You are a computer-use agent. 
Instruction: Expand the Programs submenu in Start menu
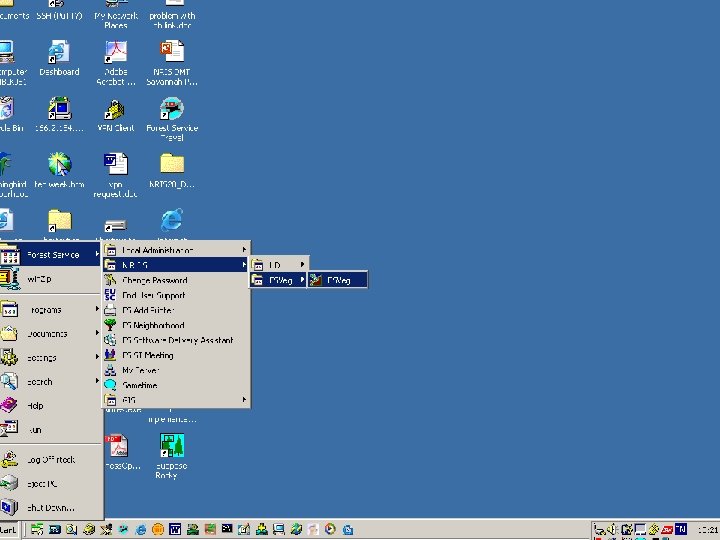(x=50, y=310)
